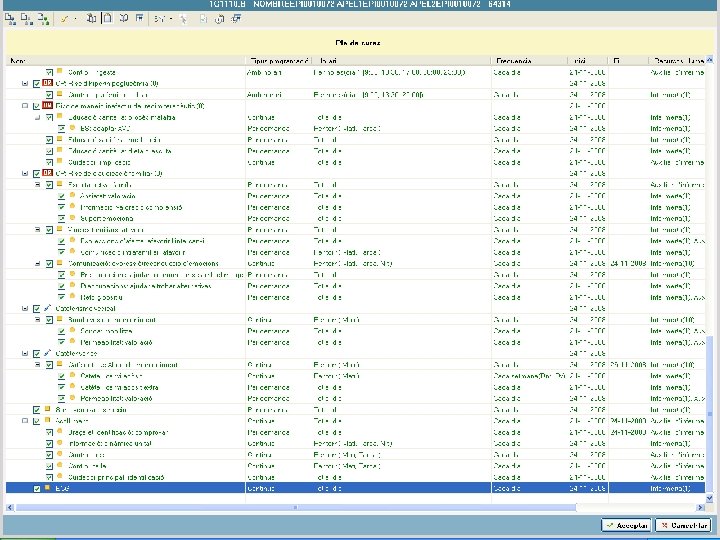
Task: Toggle the Educació sanitària procés malaltia checkbox
Action: [49, 118]
